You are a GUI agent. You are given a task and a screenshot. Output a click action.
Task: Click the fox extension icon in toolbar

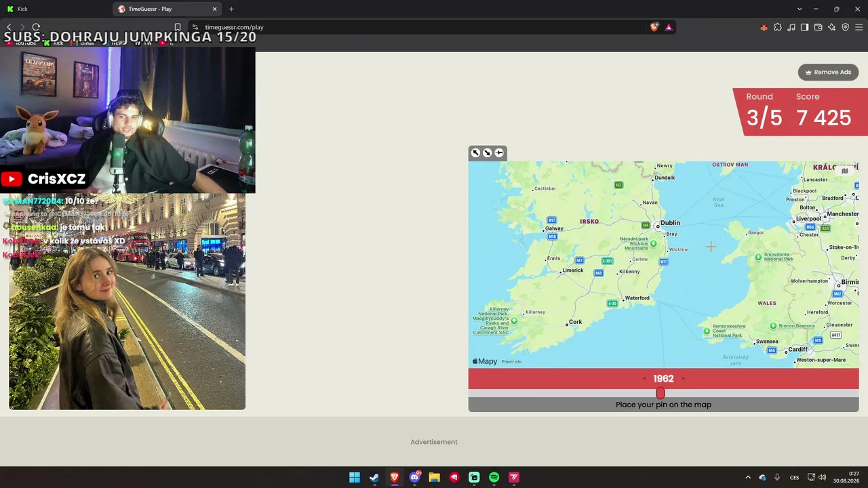click(x=764, y=27)
